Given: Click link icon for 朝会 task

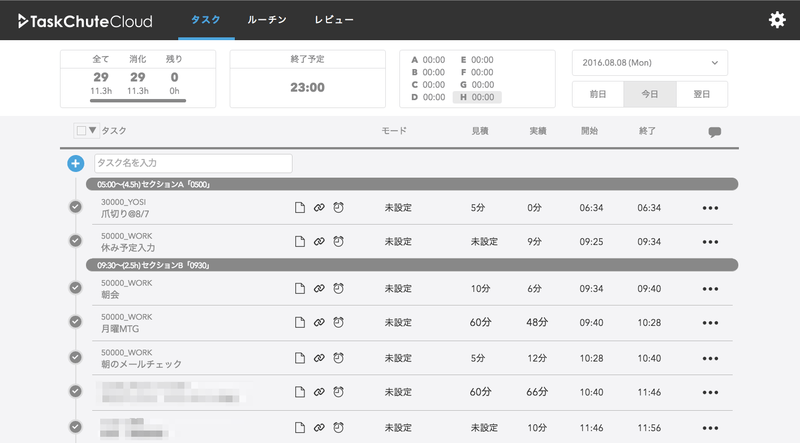Looking at the screenshot, I should [x=319, y=288].
